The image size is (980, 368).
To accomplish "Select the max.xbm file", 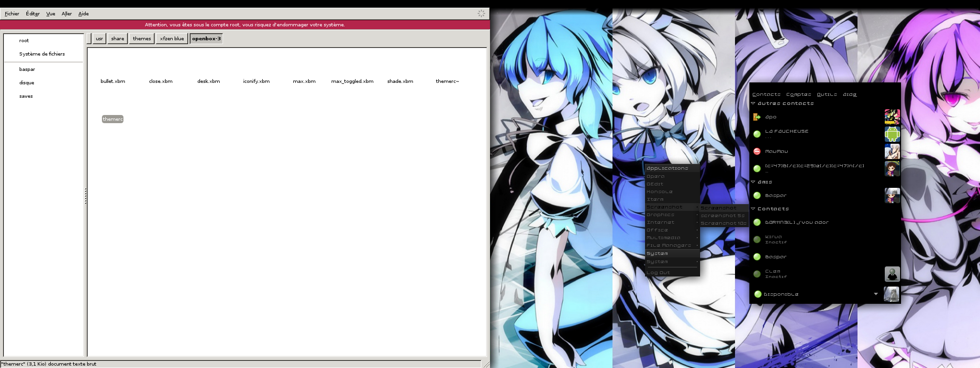I will (304, 81).
